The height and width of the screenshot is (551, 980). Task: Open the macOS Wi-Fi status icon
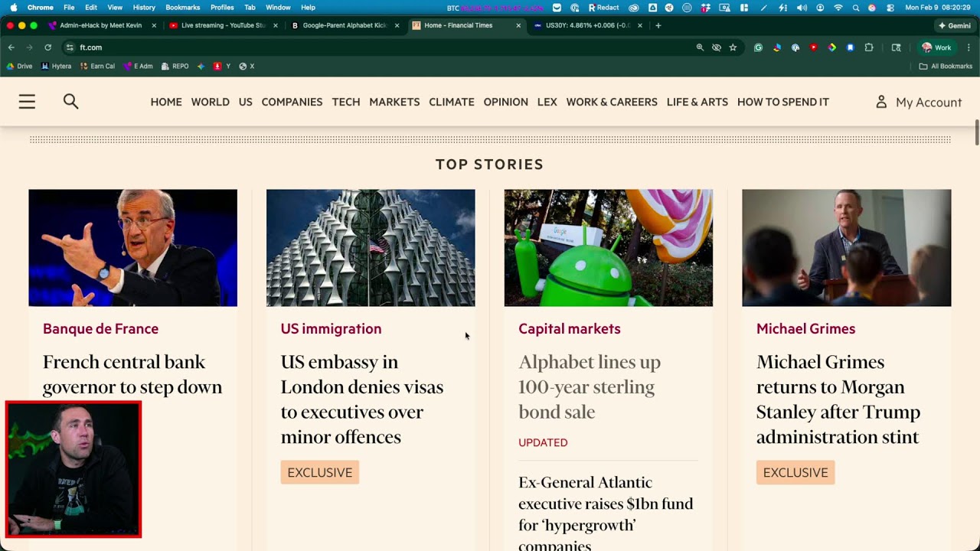pyautogui.click(x=838, y=8)
